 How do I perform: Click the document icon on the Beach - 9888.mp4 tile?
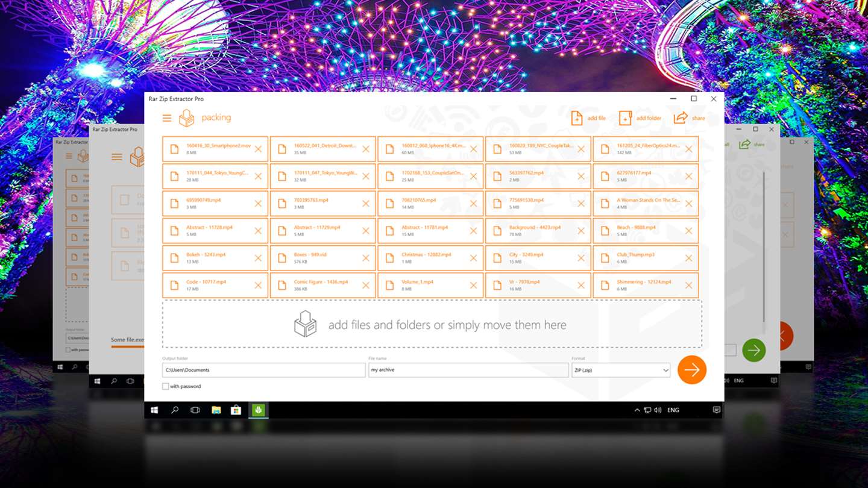click(x=605, y=231)
